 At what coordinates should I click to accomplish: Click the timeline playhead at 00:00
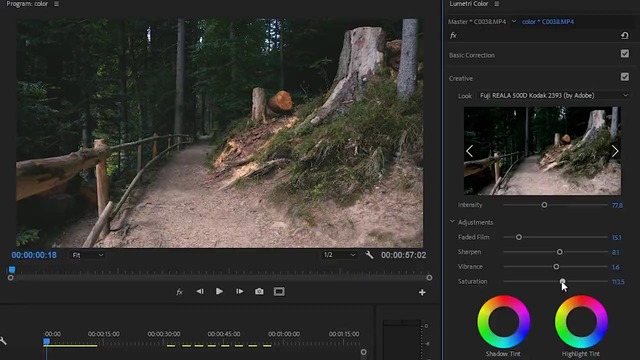point(46,341)
